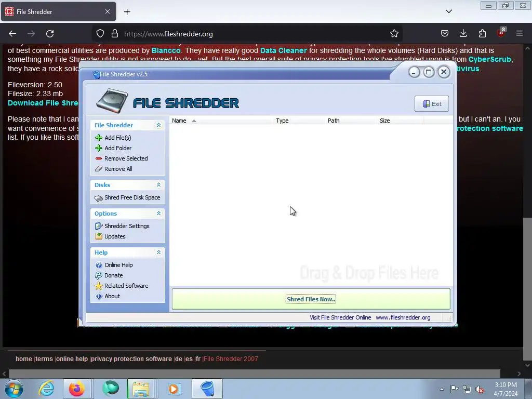Click the About info icon
Image resolution: width=532 pixels, height=399 pixels.
(x=99, y=296)
